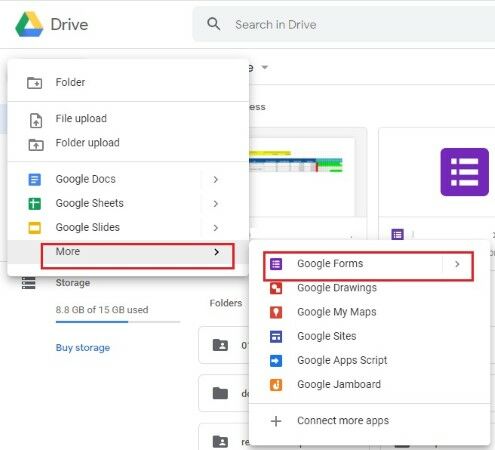The height and width of the screenshot is (450, 495).
Task: Expand the Google Slides submenu arrow
Action: point(216,228)
